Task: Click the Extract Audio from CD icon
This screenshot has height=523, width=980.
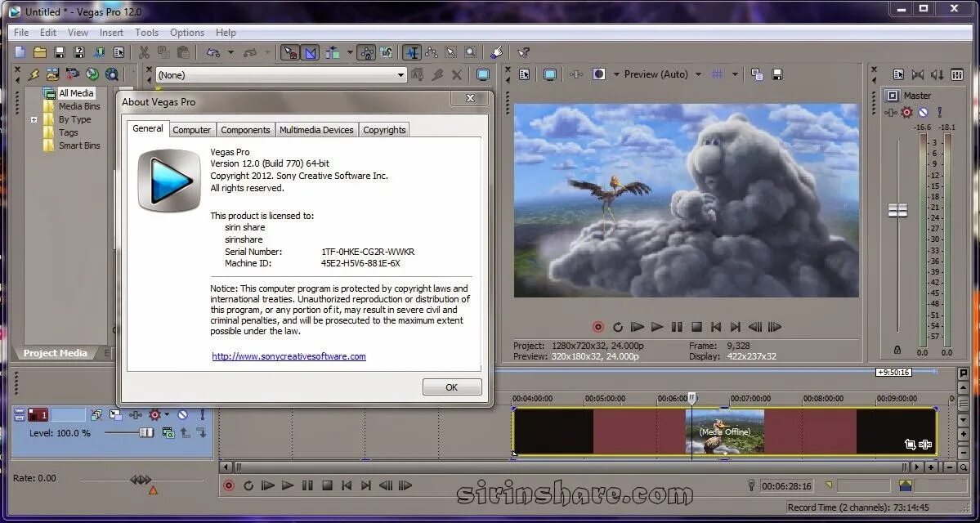Action: click(92, 74)
